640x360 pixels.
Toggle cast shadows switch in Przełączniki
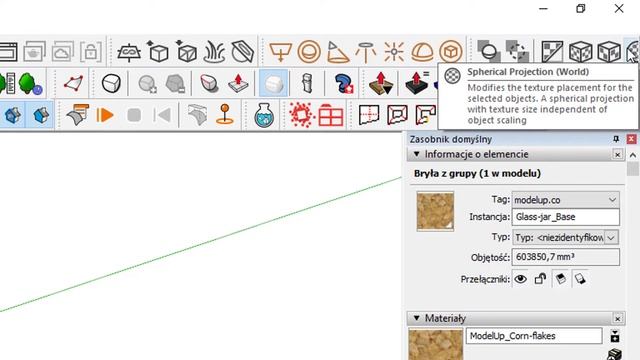coord(560,279)
